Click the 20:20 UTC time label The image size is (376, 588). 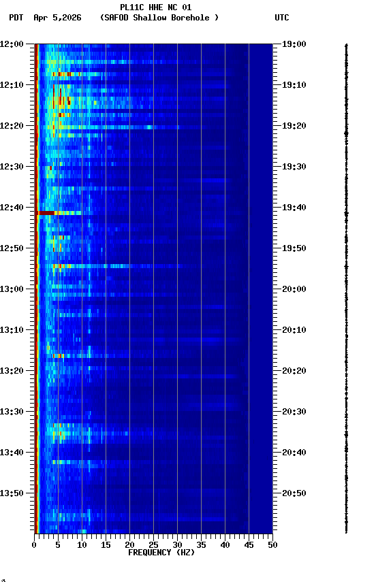pyautogui.click(x=294, y=371)
